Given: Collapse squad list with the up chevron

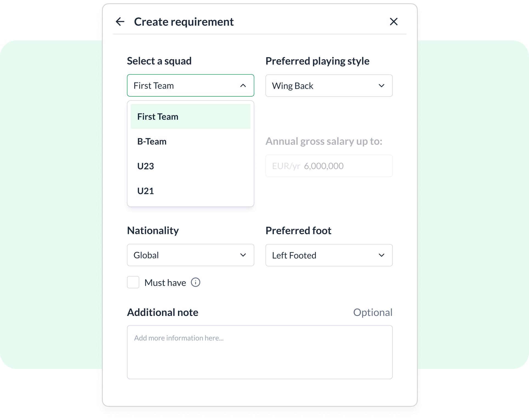Looking at the screenshot, I should [x=243, y=86].
